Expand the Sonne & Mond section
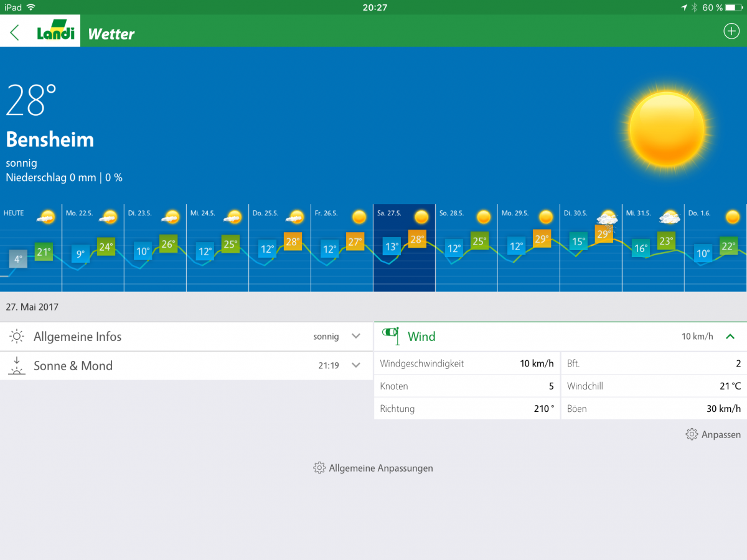This screenshot has height=560, width=747. (x=356, y=365)
